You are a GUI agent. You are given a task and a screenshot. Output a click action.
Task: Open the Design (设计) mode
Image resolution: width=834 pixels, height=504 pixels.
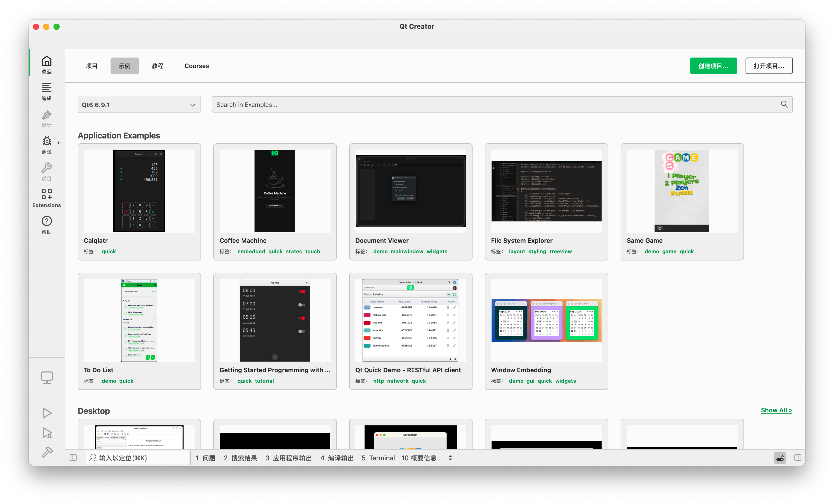pos(47,118)
